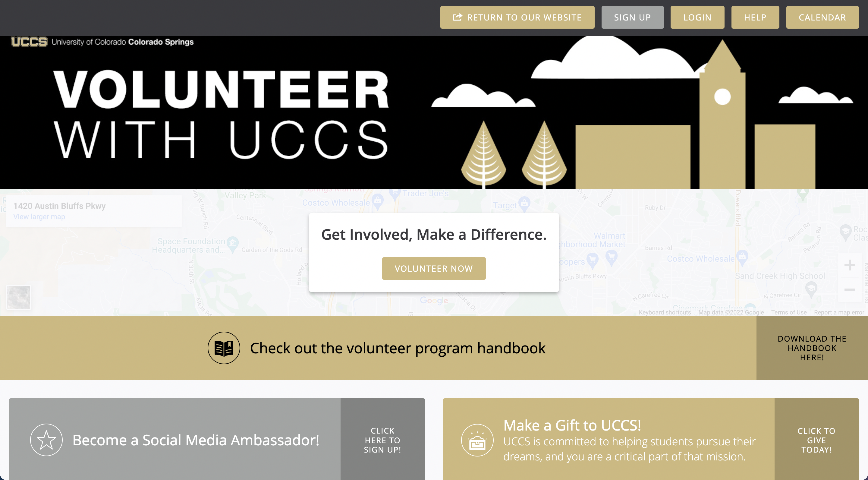
Task: Click the CALENDAR tab
Action: tap(822, 17)
